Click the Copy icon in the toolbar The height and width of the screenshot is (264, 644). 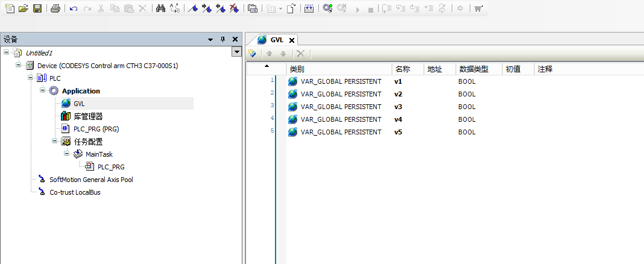point(115,8)
